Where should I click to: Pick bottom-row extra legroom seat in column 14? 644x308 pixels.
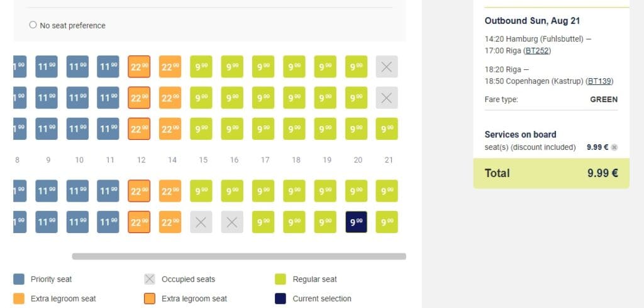(x=170, y=222)
